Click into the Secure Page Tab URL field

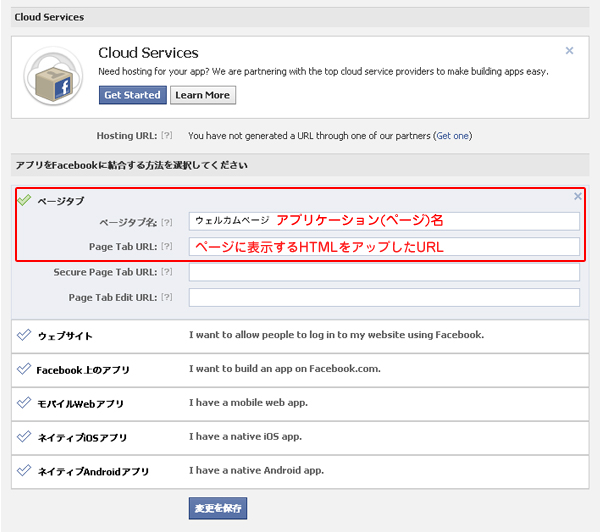click(384, 272)
